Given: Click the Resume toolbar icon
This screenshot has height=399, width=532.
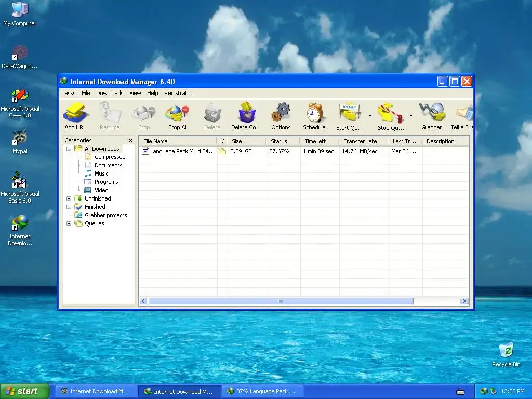Looking at the screenshot, I should (x=110, y=116).
